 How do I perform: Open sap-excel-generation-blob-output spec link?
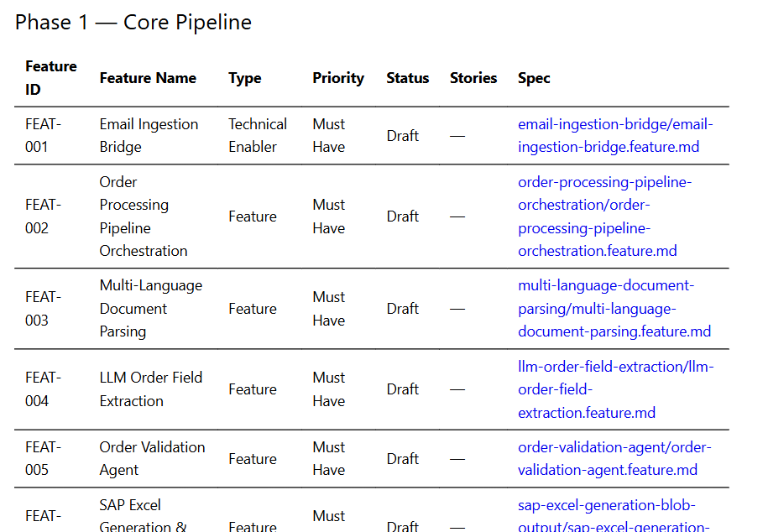pos(614,516)
